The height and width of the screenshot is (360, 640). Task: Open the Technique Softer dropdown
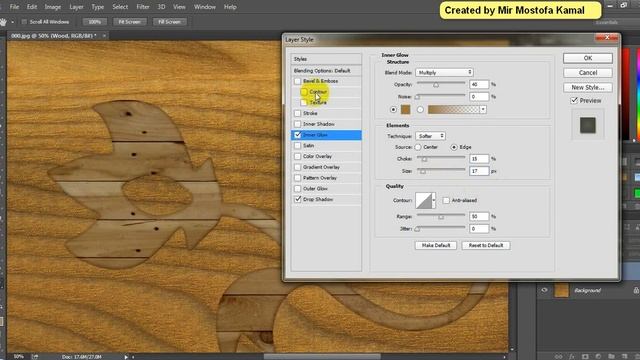click(x=431, y=136)
